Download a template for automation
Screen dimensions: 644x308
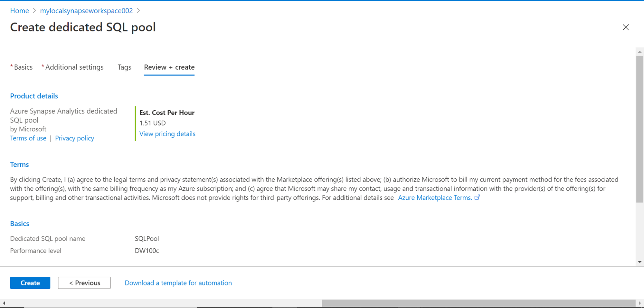pyautogui.click(x=178, y=283)
